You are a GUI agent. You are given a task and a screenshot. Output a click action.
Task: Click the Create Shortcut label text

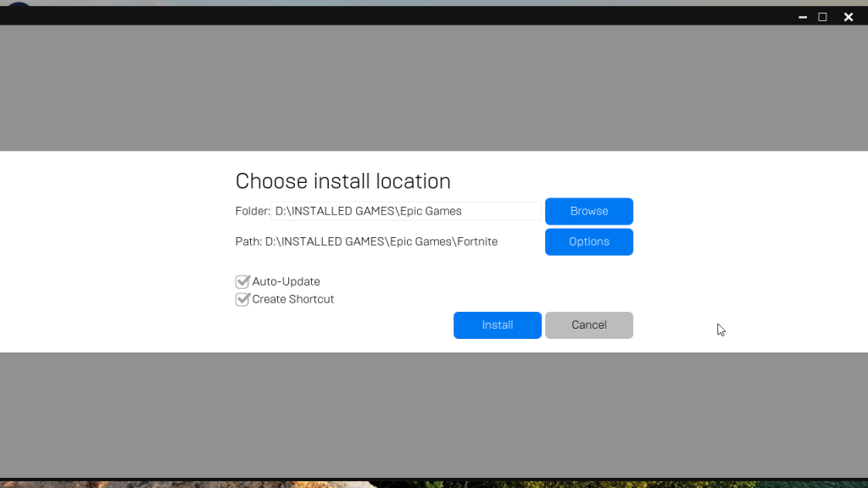[292, 299]
